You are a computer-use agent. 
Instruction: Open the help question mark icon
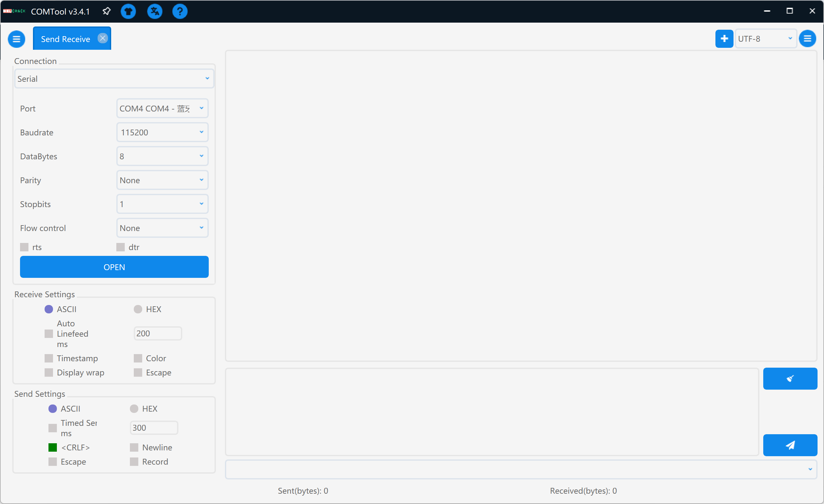point(180,11)
